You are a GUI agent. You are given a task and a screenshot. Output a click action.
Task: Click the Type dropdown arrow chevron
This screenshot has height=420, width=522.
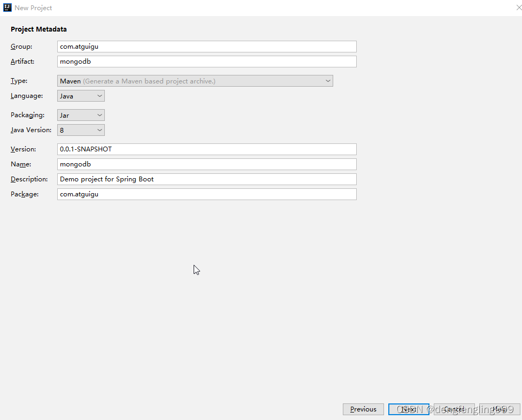(328, 81)
